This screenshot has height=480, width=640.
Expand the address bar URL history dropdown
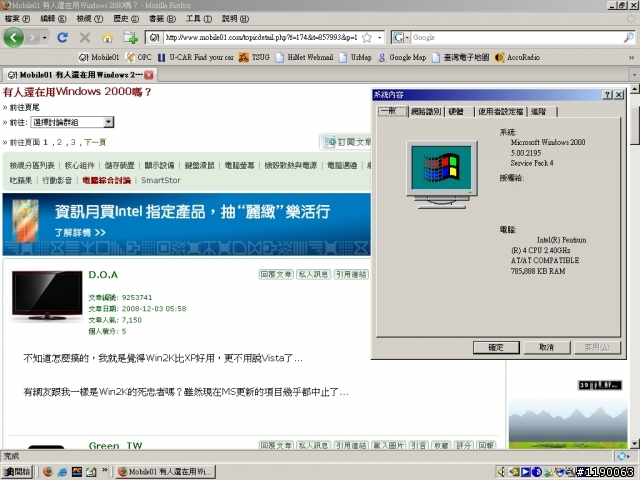tap(380, 38)
